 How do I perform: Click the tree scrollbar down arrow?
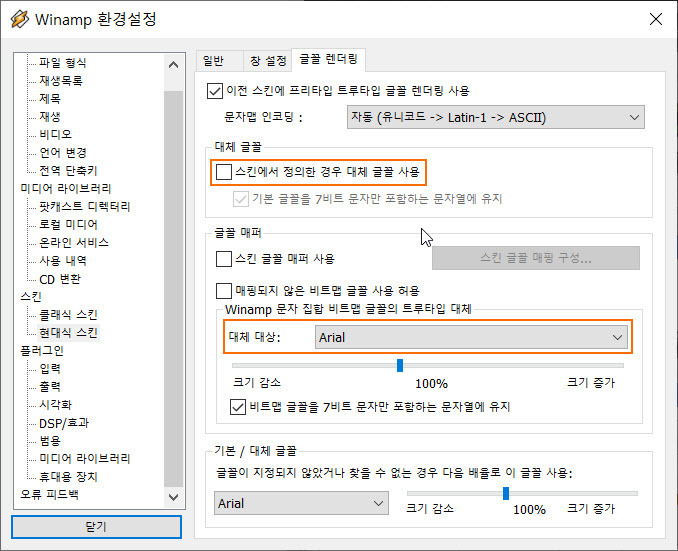coord(173,497)
